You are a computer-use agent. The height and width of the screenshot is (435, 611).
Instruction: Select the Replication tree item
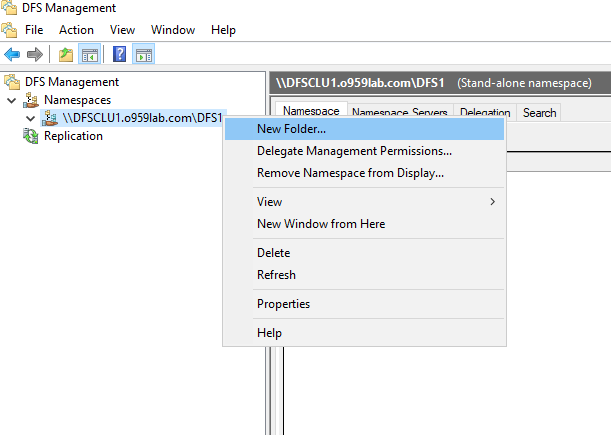pos(73,136)
